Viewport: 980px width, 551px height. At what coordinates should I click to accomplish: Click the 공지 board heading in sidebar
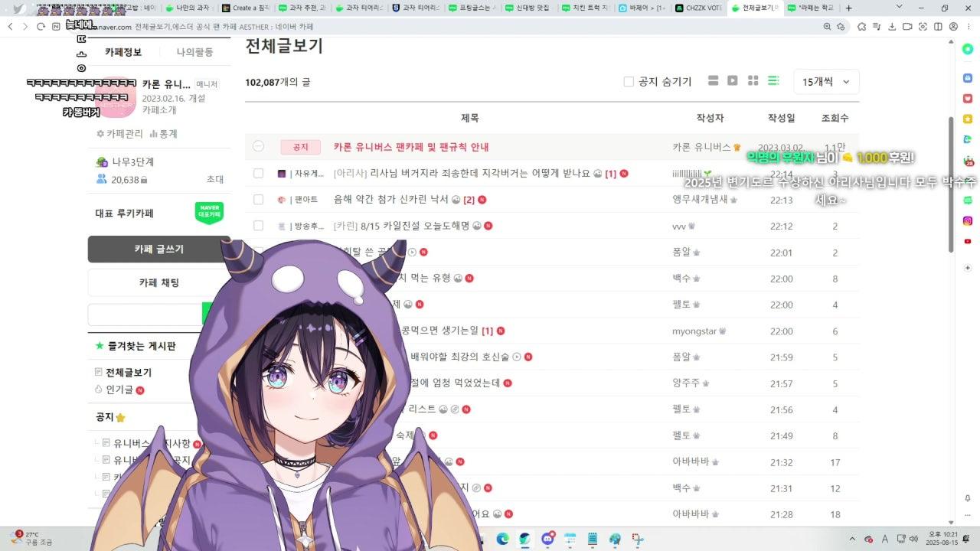(105, 417)
